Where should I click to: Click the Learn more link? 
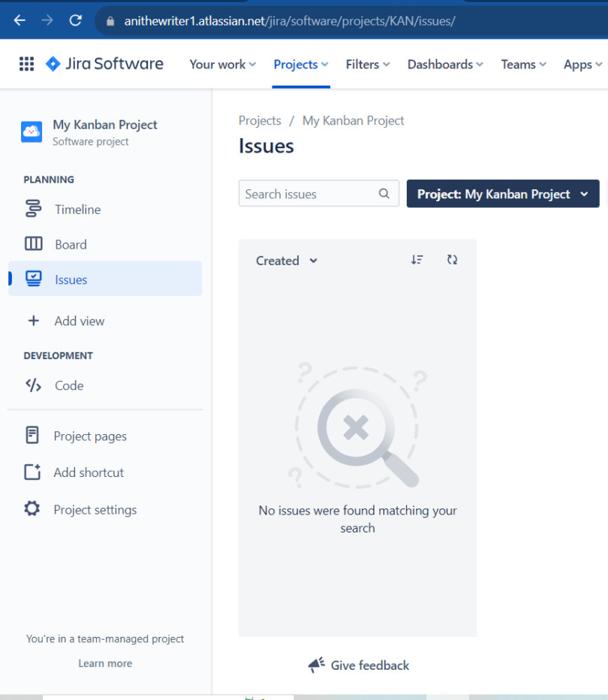click(104, 663)
